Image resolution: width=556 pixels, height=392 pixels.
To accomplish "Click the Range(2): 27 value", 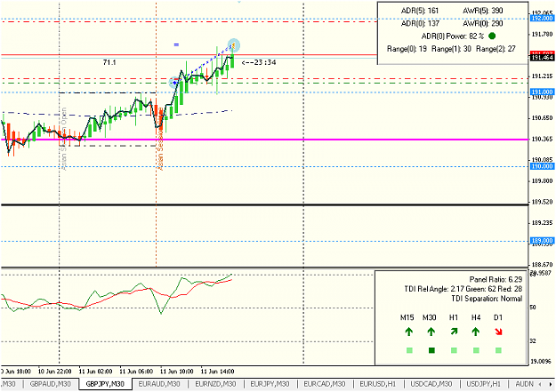I will (496, 49).
